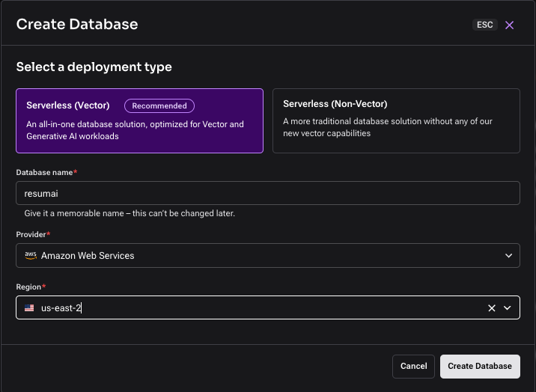The width and height of the screenshot is (536, 392).
Task: Click the Non-Vector option description text
Action: tap(387, 127)
